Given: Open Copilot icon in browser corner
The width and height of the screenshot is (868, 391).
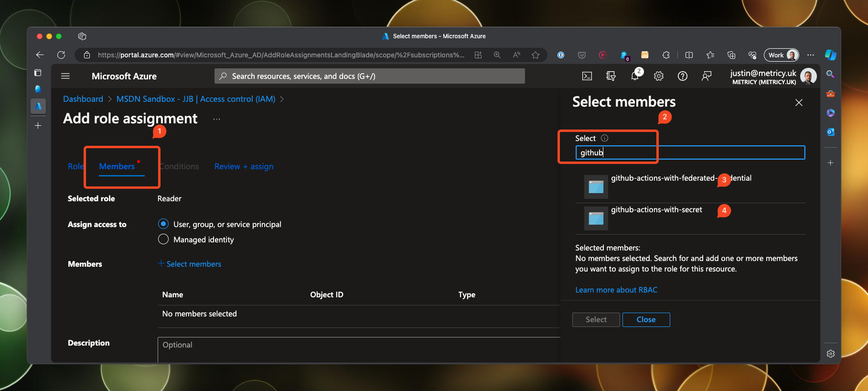Looking at the screenshot, I should (x=831, y=55).
